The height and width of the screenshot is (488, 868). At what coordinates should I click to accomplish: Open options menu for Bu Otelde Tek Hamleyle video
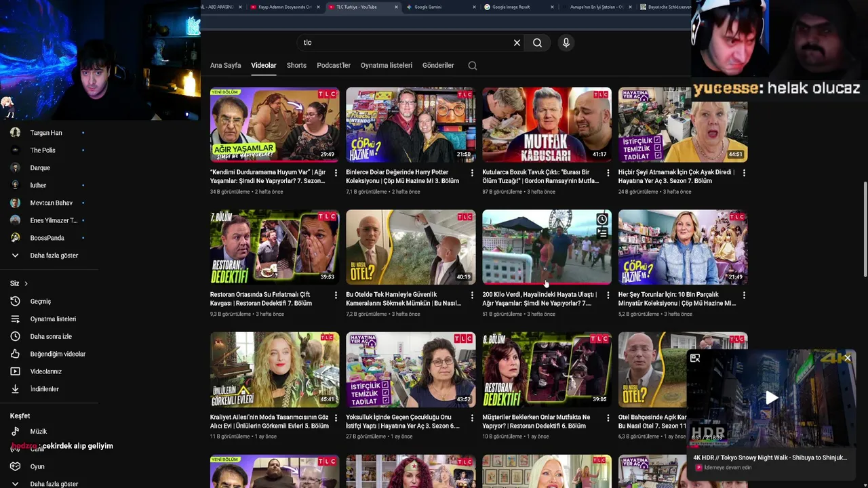tap(472, 296)
